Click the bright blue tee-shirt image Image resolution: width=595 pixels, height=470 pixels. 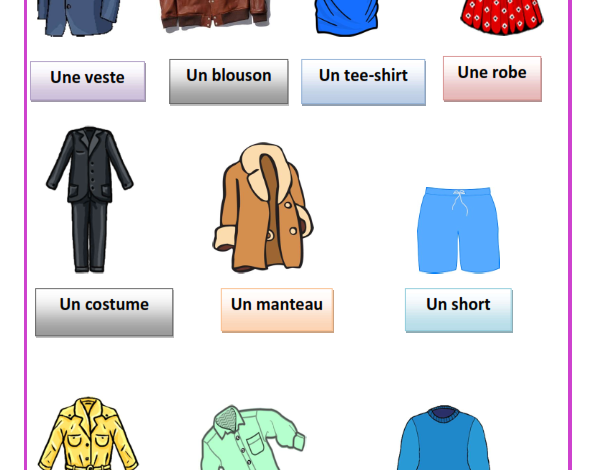coord(347,18)
